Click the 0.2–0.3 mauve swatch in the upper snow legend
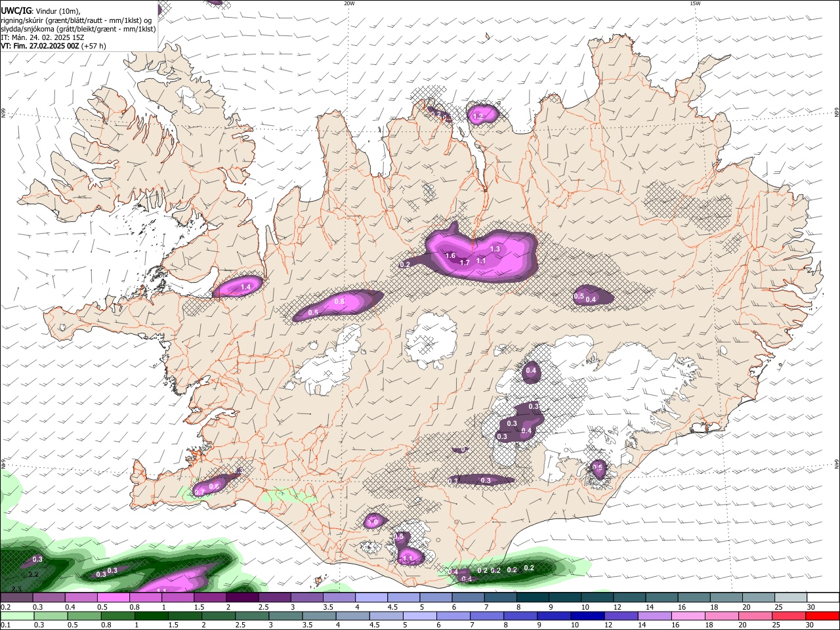The image size is (840, 630). click(16, 597)
